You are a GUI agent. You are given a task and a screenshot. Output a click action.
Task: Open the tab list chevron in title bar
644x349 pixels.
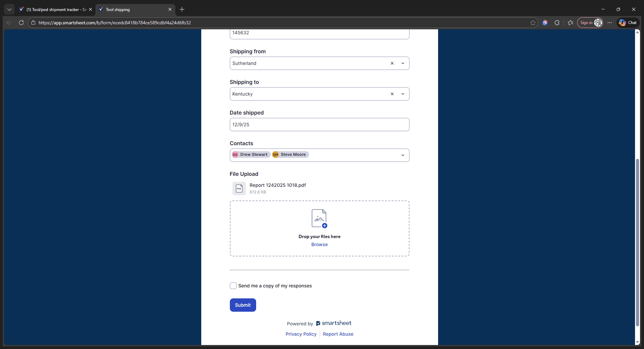pyautogui.click(x=9, y=9)
